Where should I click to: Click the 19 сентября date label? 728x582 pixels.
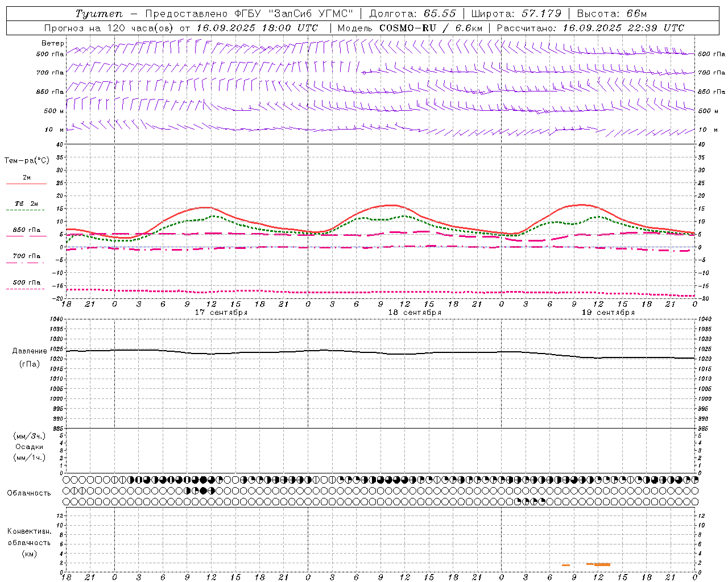click(x=608, y=313)
